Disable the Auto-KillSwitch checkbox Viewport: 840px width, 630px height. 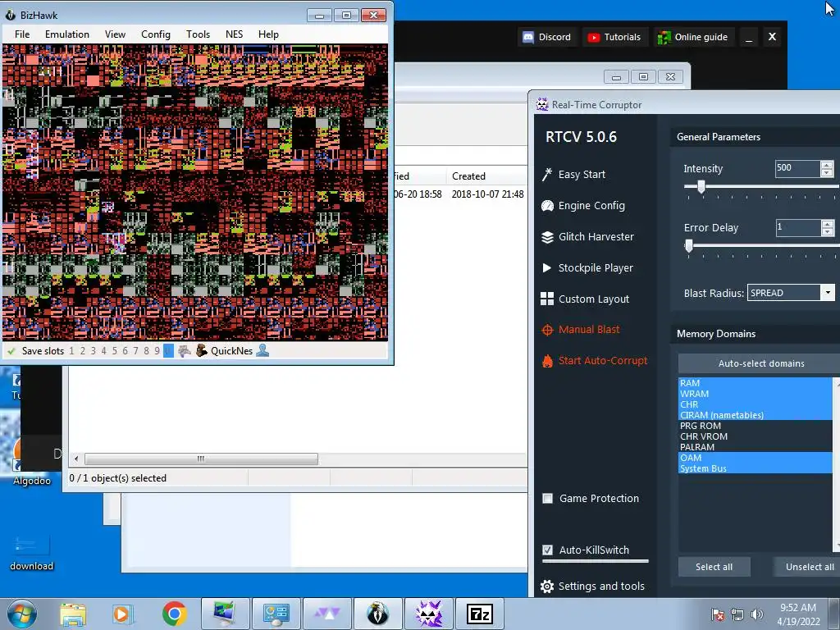pyautogui.click(x=547, y=550)
